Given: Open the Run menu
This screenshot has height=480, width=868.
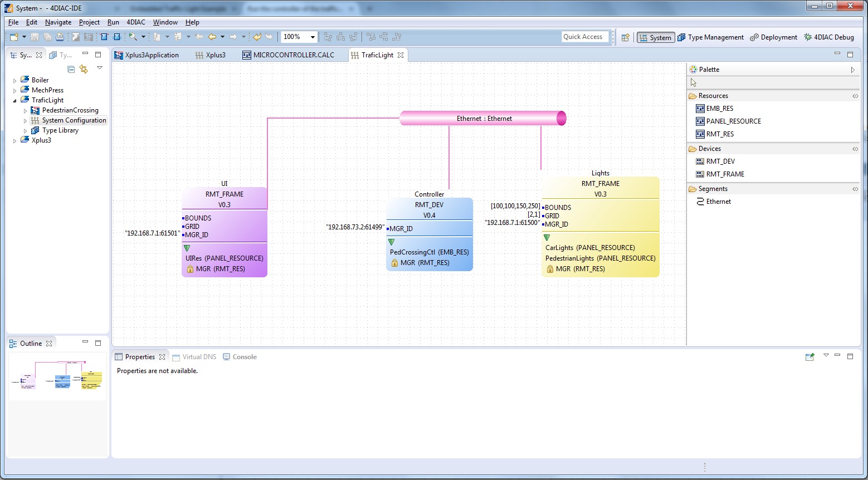Looking at the screenshot, I should [x=113, y=22].
